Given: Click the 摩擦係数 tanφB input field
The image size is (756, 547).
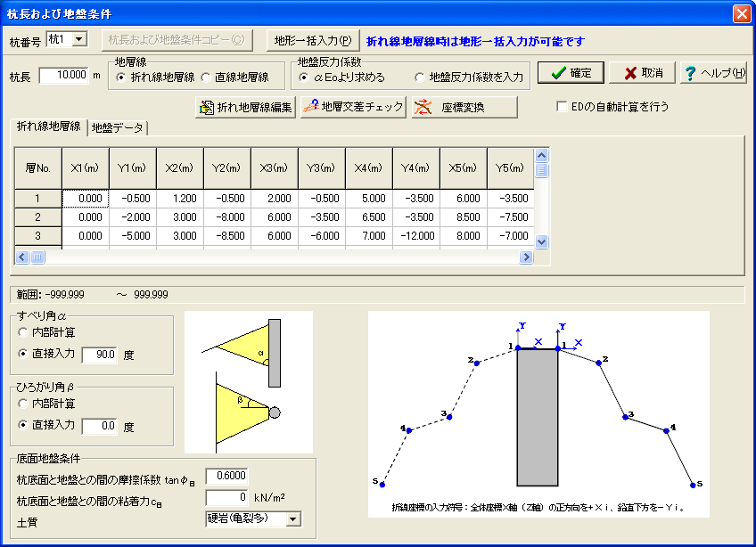Looking at the screenshot, I should pos(226,476).
